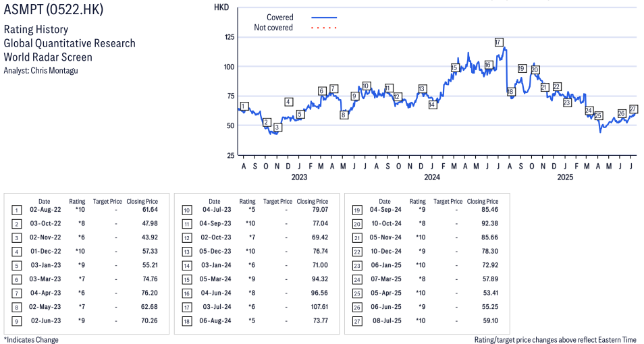Image resolution: width=644 pixels, height=344 pixels.
Task: Click the date 10-Oct-24
Action: click(x=385, y=224)
